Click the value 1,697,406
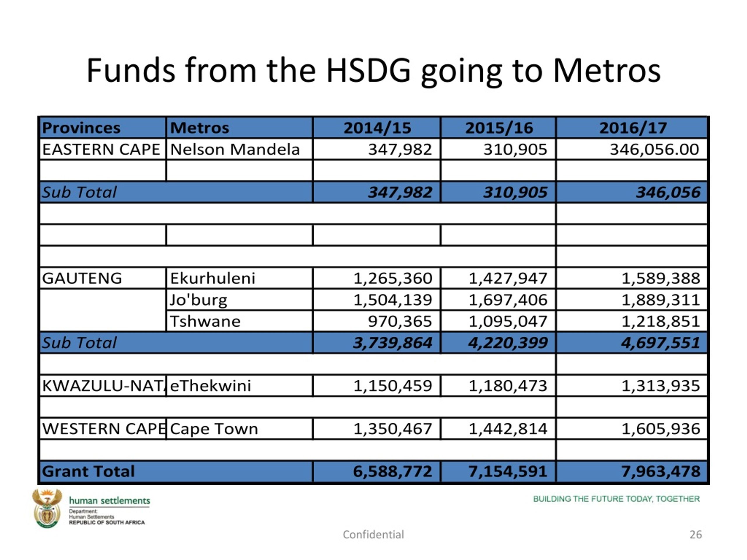 507,300
